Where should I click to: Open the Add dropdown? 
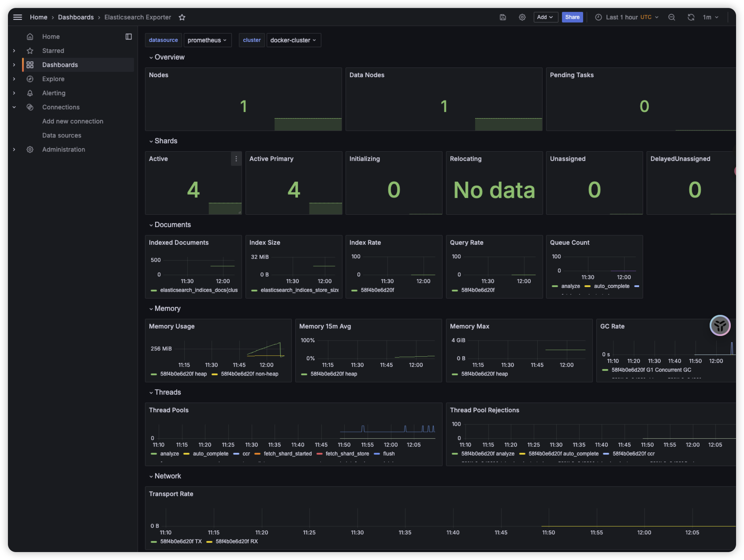546,17
